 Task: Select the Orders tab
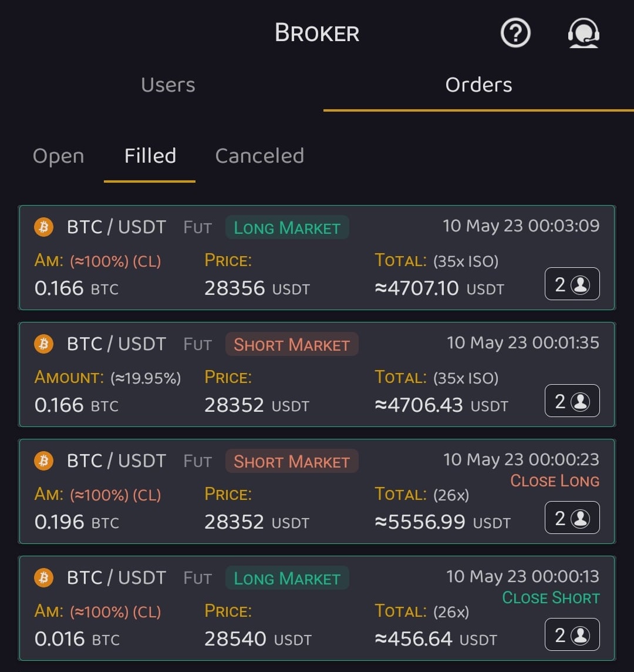478,85
